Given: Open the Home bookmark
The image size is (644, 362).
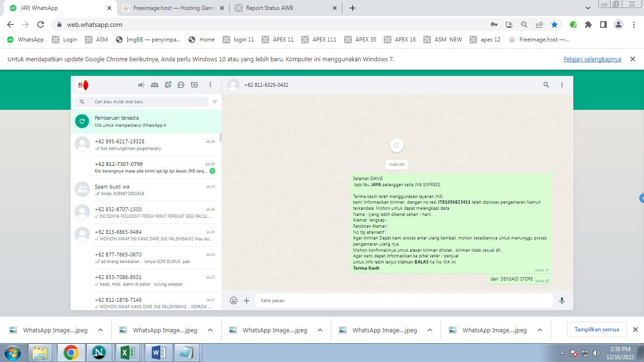Looking at the screenshot, I should [201, 40].
